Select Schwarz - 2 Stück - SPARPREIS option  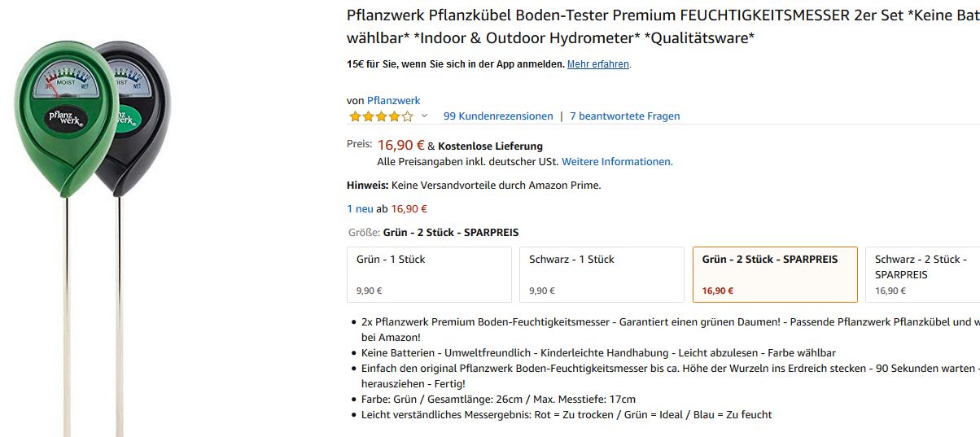tap(923, 274)
